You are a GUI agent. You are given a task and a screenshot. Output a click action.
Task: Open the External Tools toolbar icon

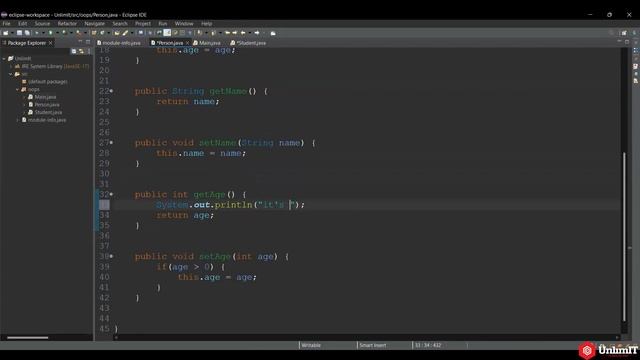pos(78,33)
